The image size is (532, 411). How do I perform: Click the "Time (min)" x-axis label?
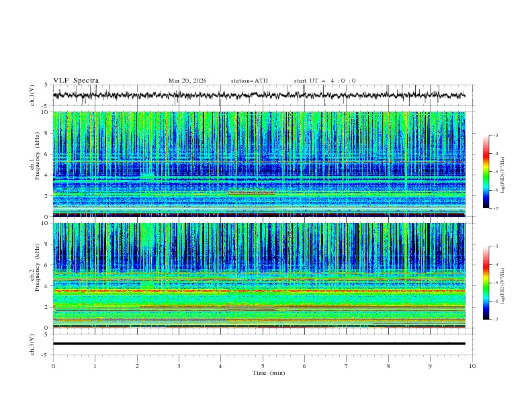click(x=269, y=373)
